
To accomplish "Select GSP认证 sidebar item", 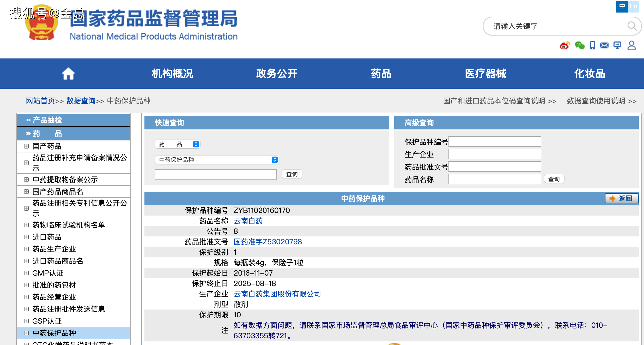I will tap(74, 321).
